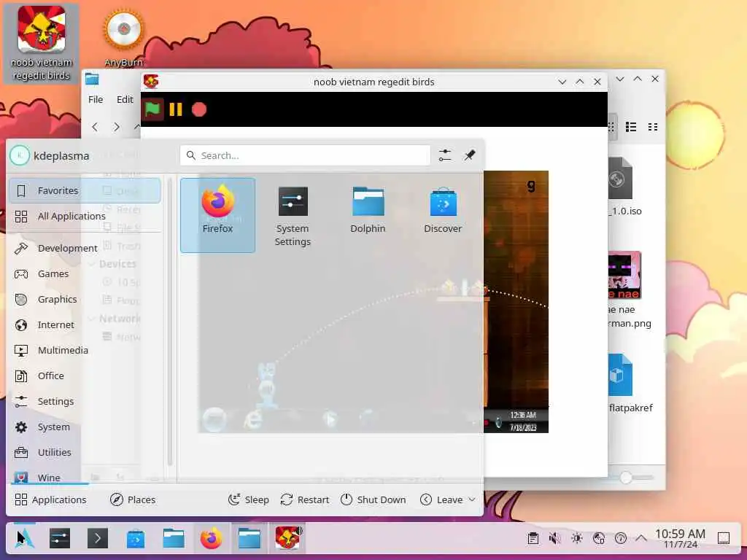This screenshot has height=560, width=747.
Task: Go back in Dolphin file manager
Action: [x=95, y=127]
